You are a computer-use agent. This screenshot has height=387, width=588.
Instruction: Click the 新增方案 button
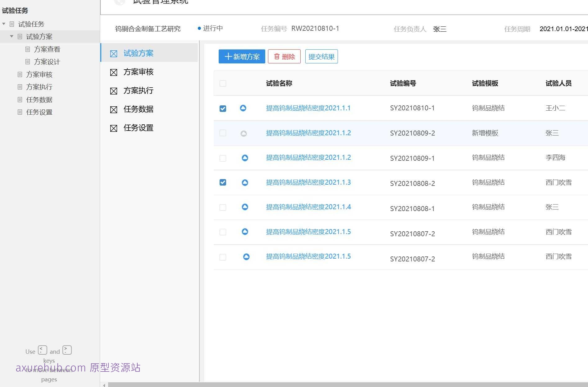242,57
